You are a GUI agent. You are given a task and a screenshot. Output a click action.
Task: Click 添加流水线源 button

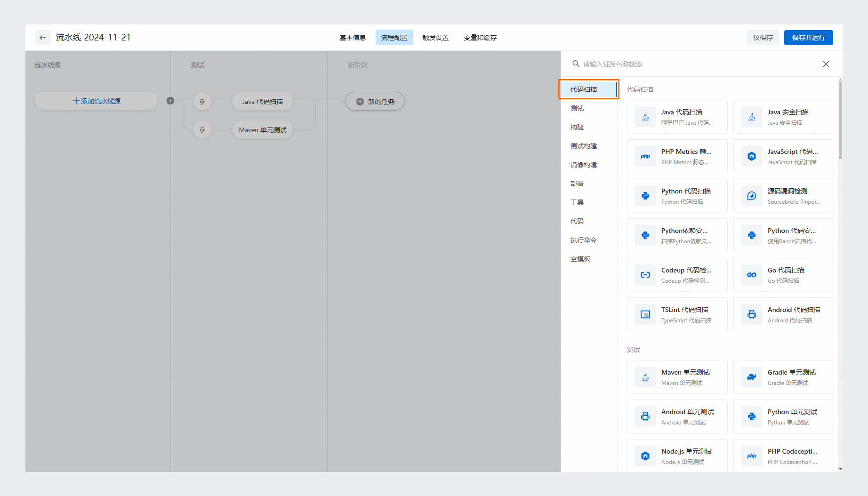click(x=96, y=101)
